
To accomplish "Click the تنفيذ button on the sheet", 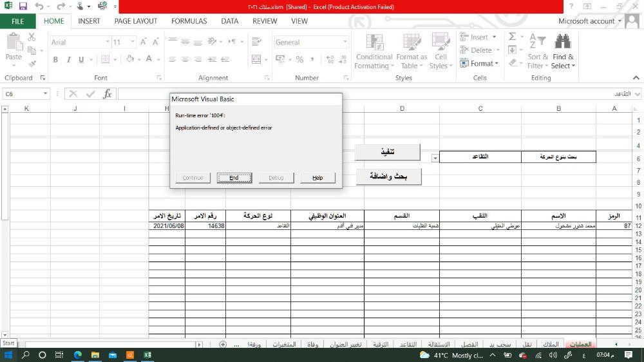I will (x=387, y=151).
